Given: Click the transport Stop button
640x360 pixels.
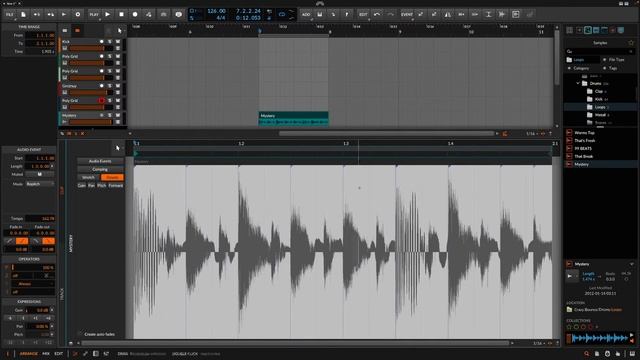Looking at the screenshot, I should [x=121, y=14].
